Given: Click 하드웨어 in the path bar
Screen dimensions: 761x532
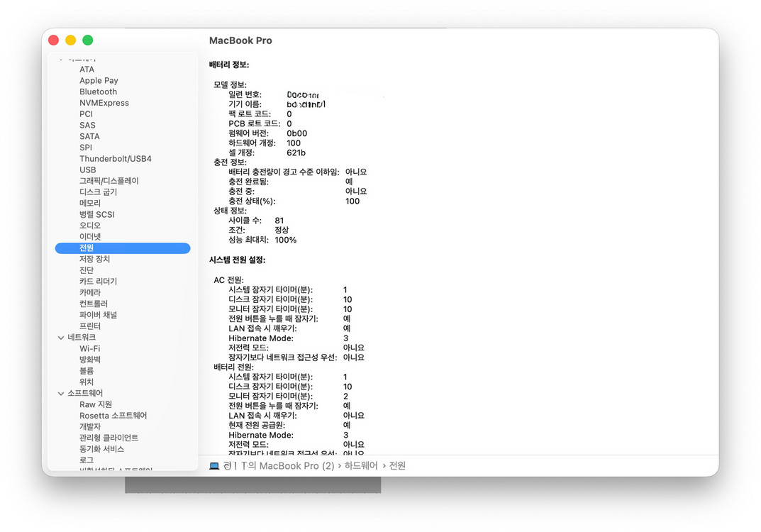Looking at the screenshot, I should [360, 466].
